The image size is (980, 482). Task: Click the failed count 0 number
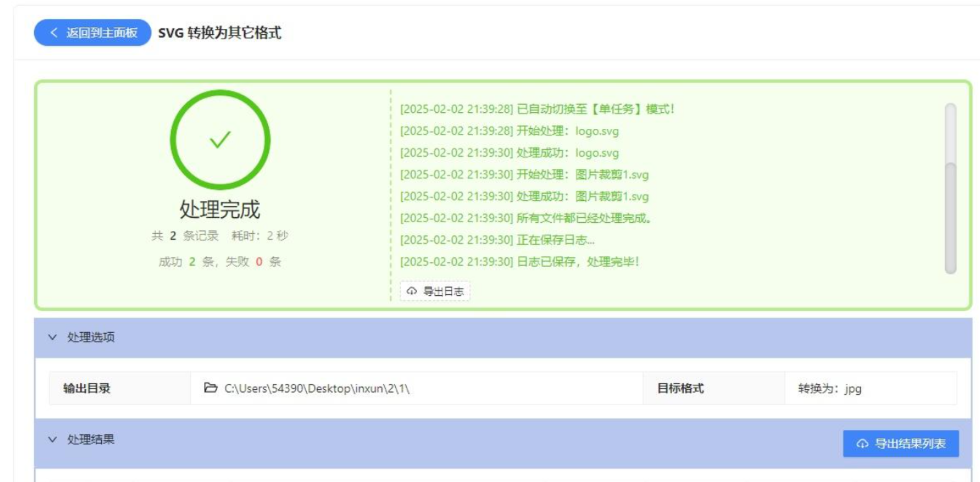tap(259, 262)
